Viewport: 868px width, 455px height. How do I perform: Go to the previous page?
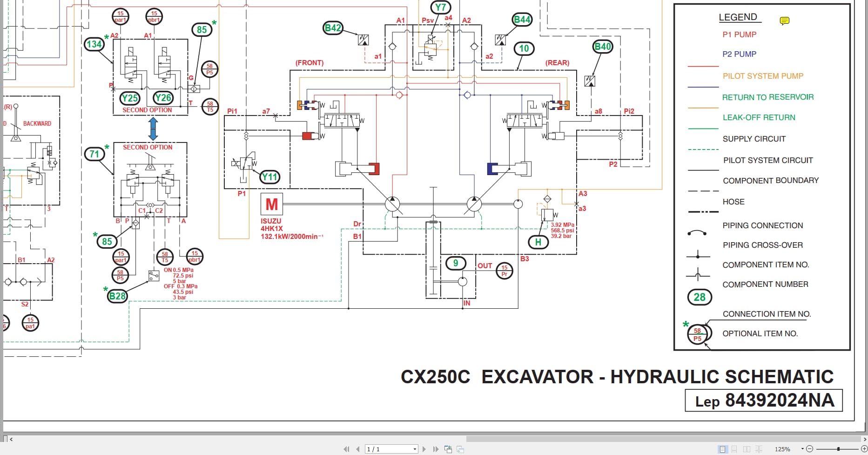click(357, 449)
